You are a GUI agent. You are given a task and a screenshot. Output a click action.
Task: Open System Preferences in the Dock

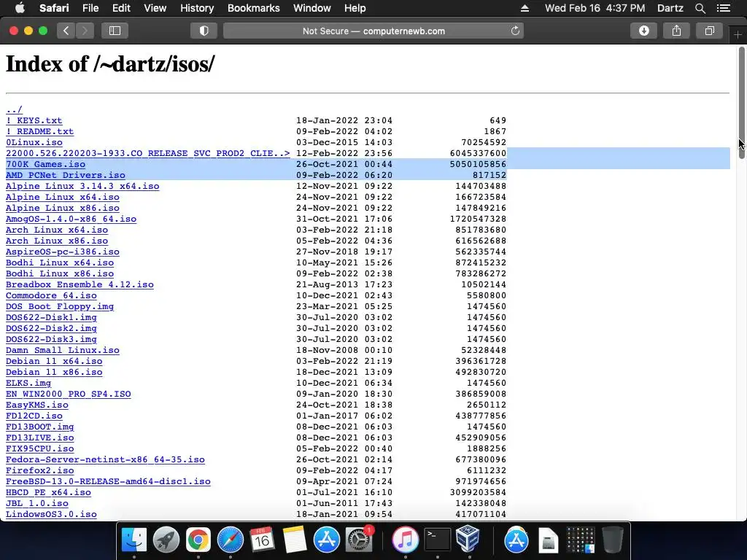click(358, 540)
